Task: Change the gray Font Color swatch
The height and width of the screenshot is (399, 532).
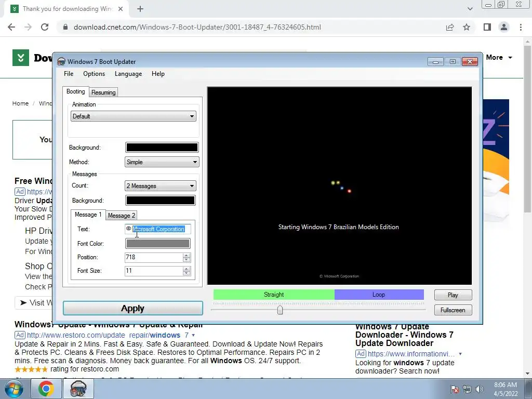Action: [x=158, y=244]
